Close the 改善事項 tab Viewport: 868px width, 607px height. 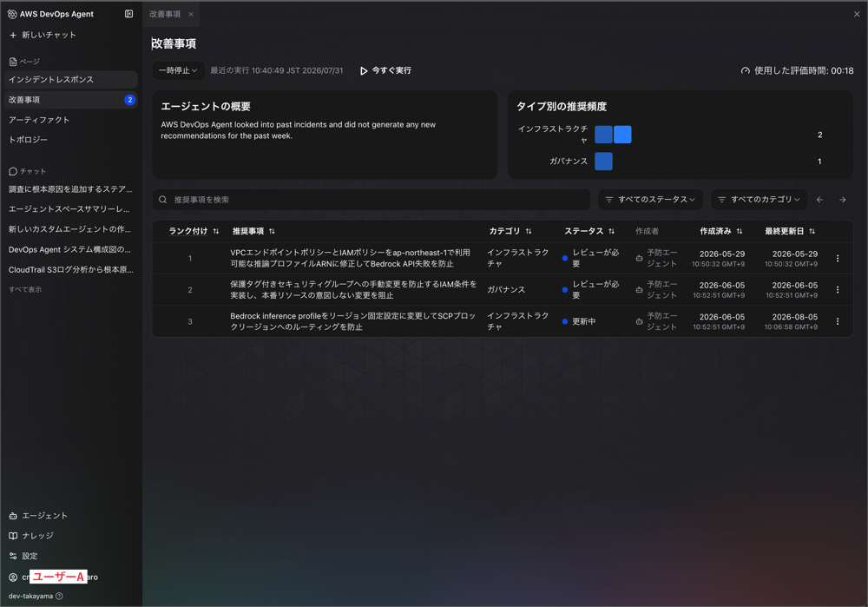point(190,15)
